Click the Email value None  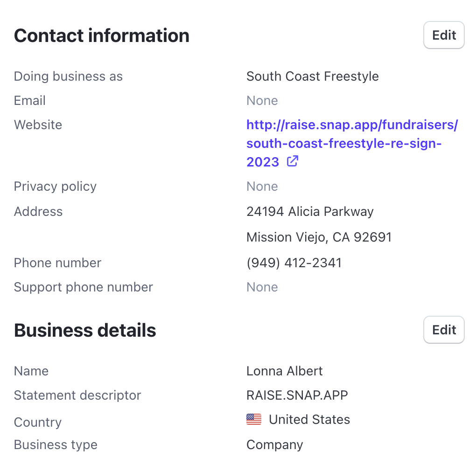[262, 100]
